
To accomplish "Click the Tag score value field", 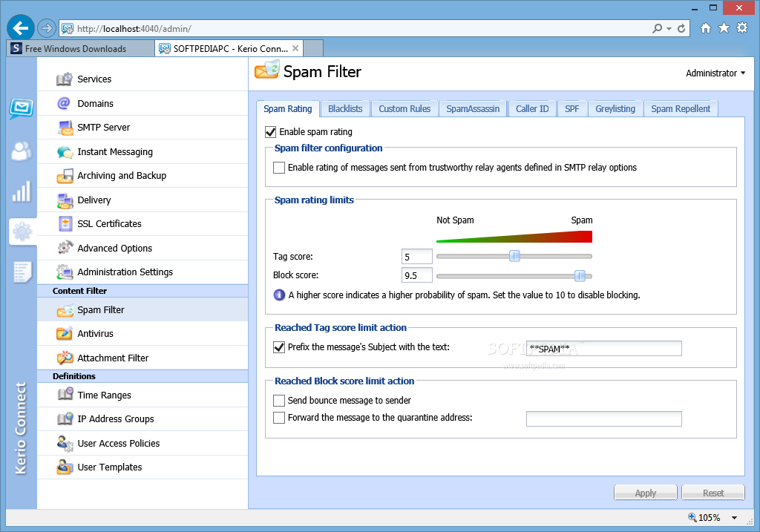I will tap(417, 256).
